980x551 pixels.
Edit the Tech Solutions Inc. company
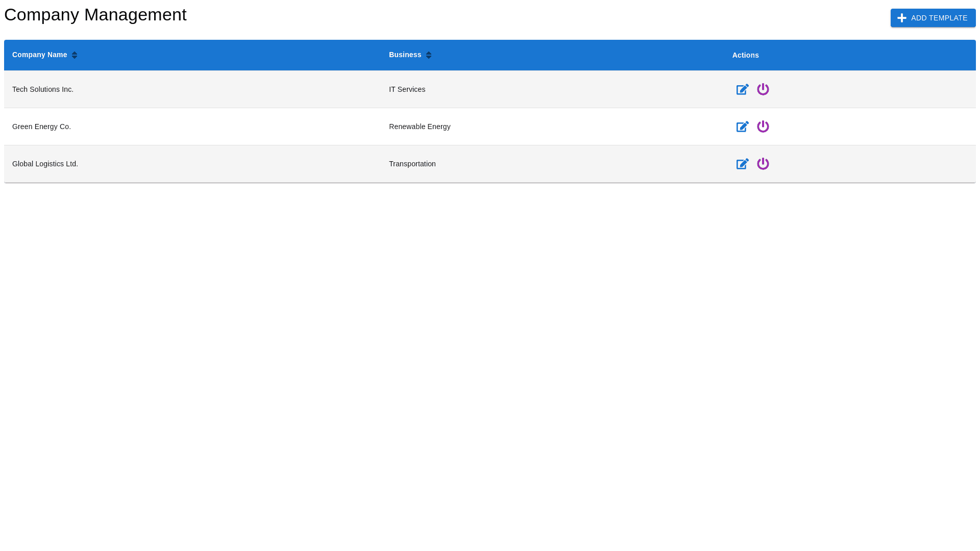742,90
